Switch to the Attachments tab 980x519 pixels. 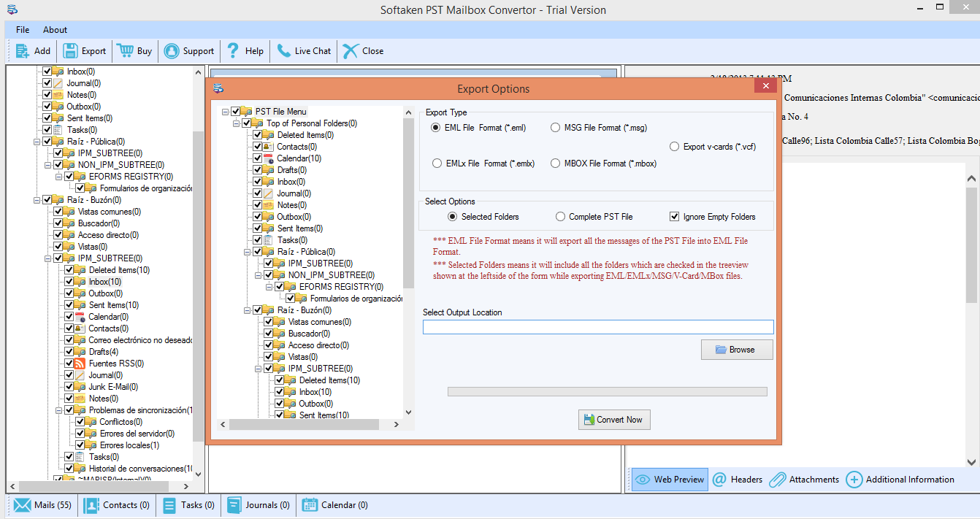[804, 480]
